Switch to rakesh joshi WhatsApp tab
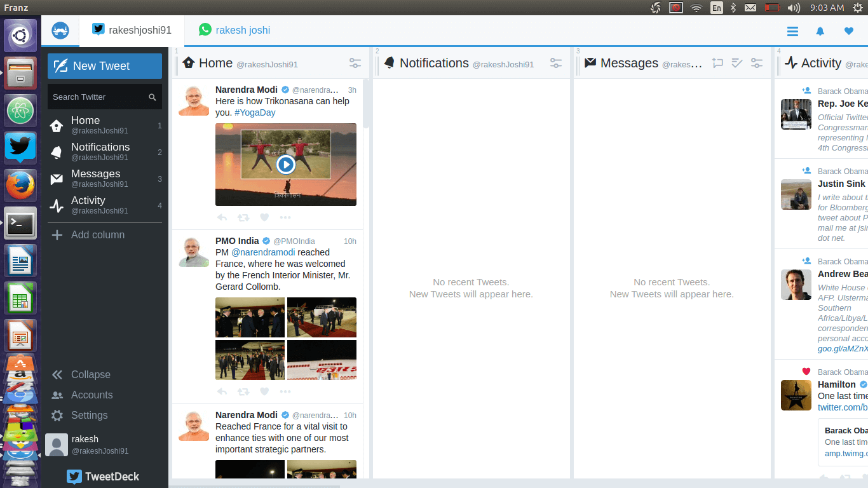This screenshot has width=868, height=488. (234, 30)
